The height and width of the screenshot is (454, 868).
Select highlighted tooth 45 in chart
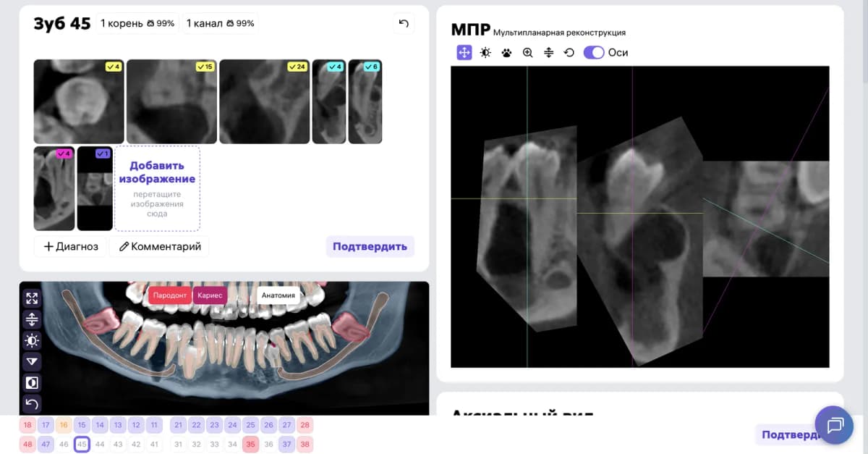click(82, 445)
